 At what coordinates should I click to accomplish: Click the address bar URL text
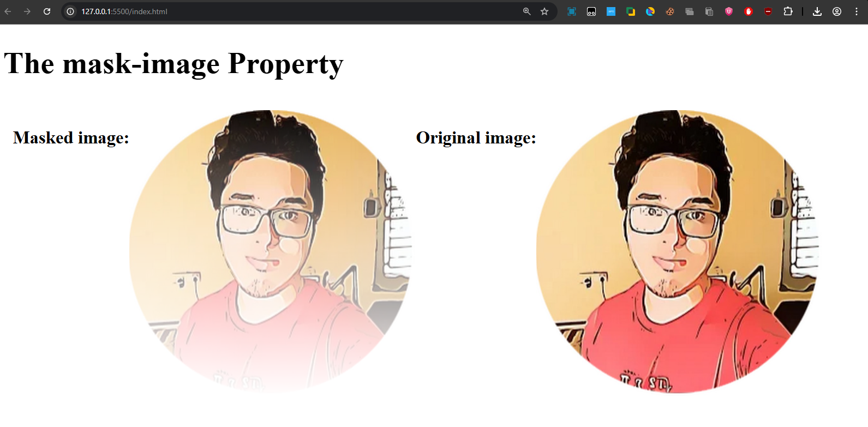(124, 11)
